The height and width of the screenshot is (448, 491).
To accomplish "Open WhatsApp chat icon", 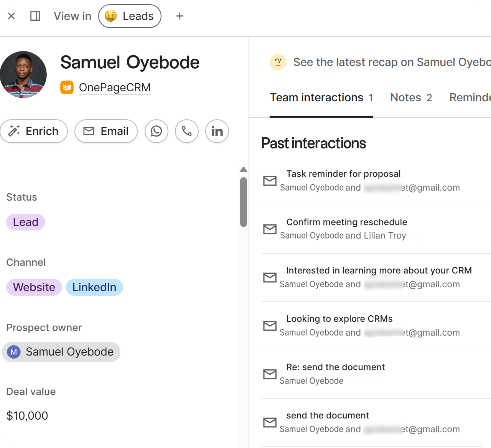I will click(x=157, y=131).
